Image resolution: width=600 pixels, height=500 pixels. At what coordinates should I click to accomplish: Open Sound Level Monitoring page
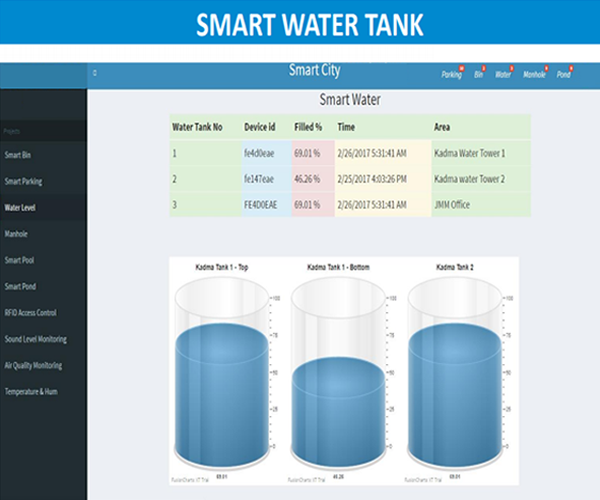coord(35,339)
